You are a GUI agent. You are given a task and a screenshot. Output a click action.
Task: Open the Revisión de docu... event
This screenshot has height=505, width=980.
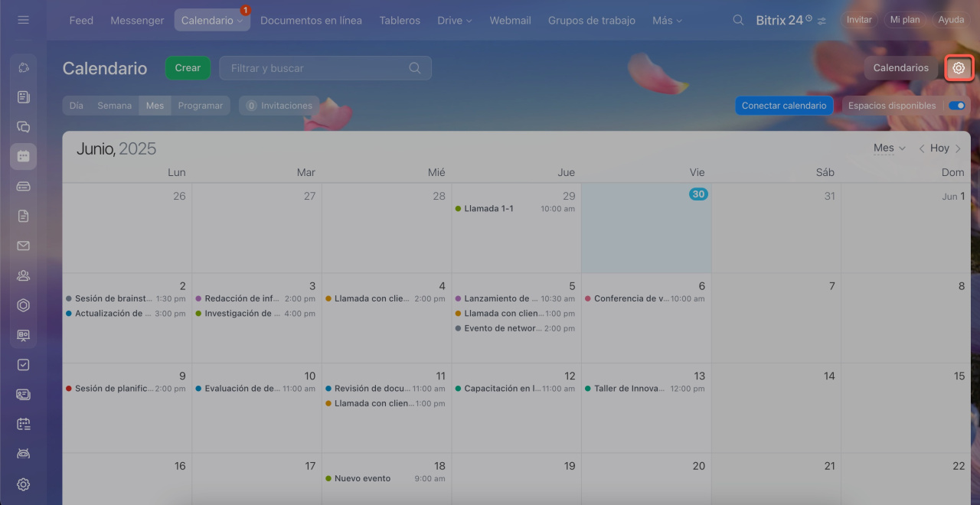pyautogui.click(x=385, y=389)
